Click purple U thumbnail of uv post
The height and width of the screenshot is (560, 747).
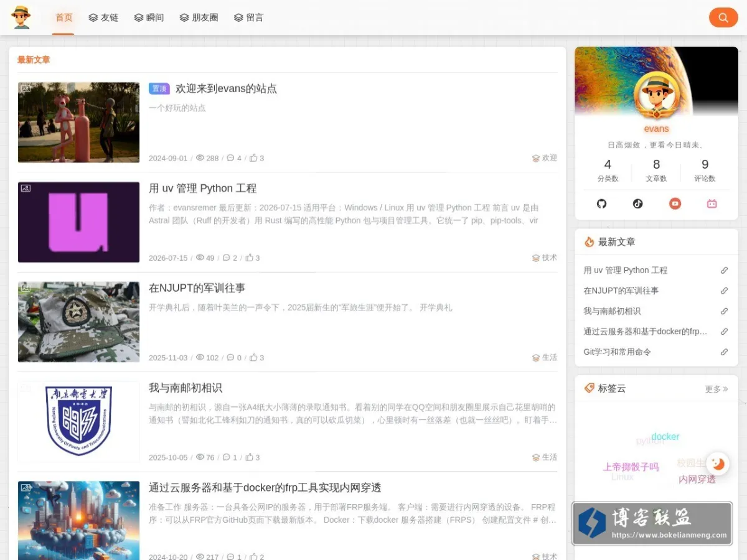(x=78, y=222)
